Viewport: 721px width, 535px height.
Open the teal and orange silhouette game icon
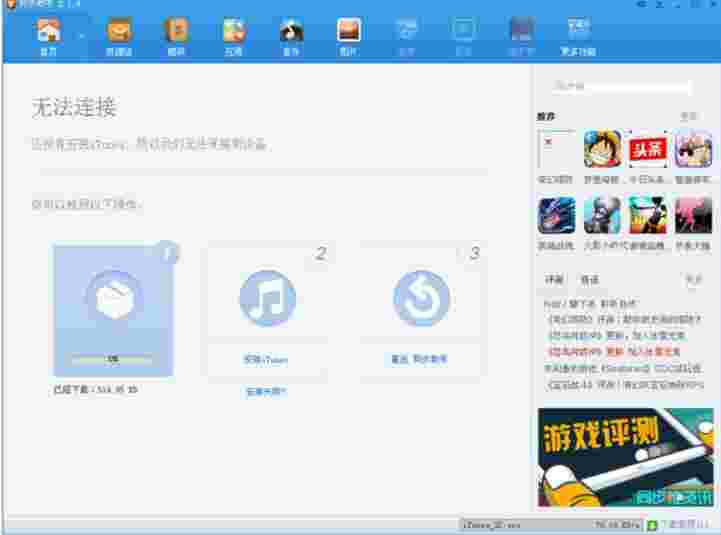tap(648, 215)
